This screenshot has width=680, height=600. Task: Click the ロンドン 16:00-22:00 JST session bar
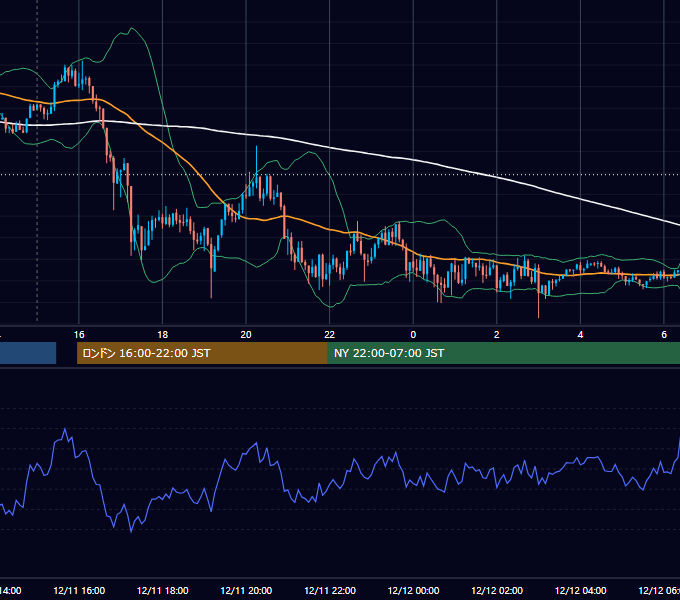[x=202, y=353]
